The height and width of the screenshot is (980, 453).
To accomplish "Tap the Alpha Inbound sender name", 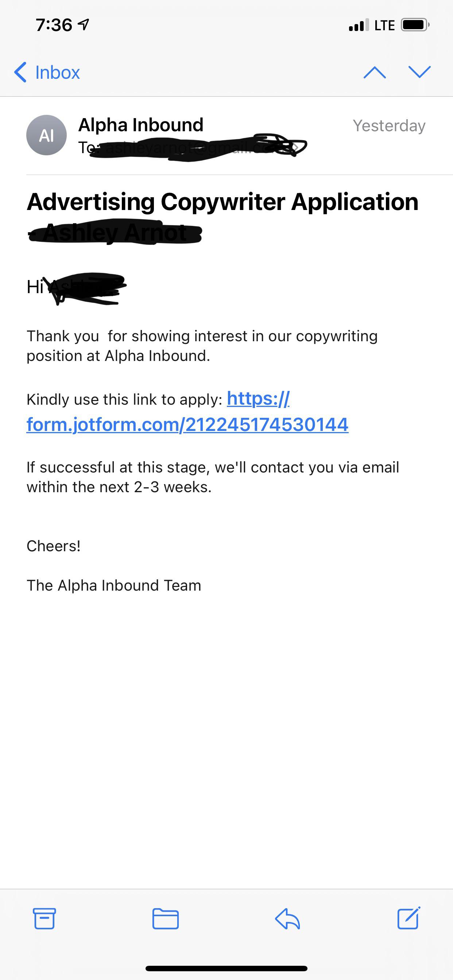I will pos(141,124).
